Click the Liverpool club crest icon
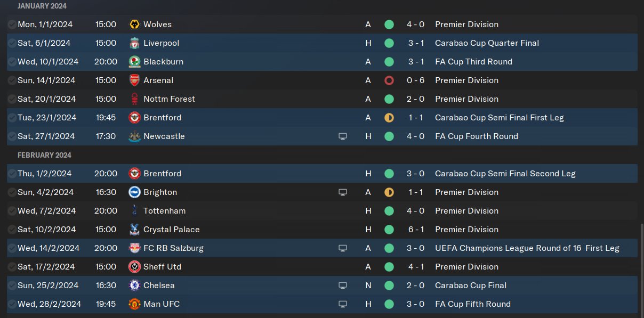This screenshot has height=318, width=644. tap(134, 43)
